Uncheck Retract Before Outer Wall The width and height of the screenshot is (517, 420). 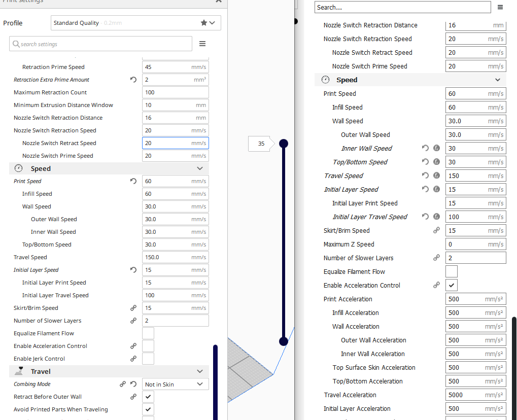tap(148, 397)
